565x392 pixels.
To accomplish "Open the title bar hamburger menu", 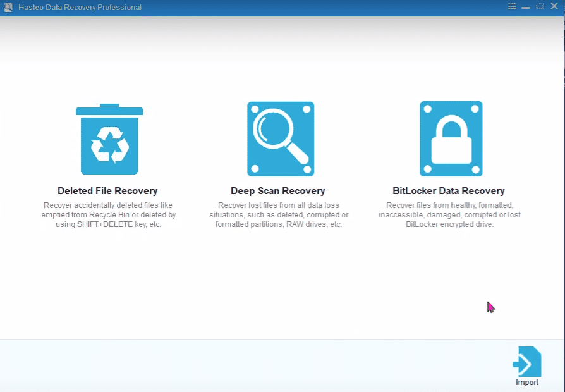I will 512,6.
